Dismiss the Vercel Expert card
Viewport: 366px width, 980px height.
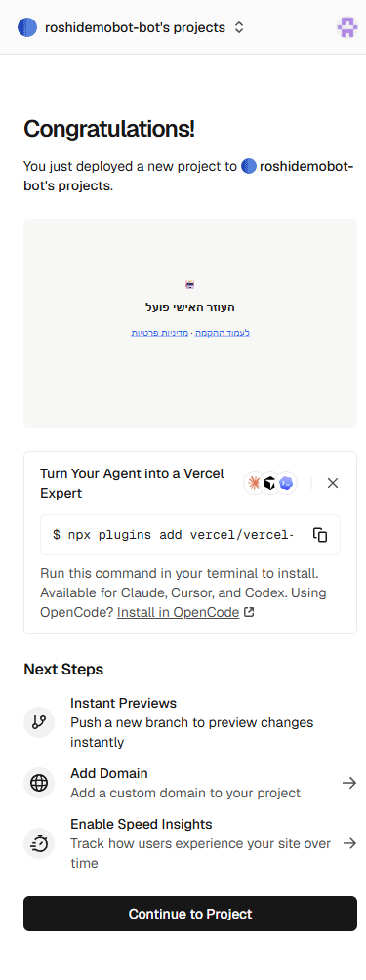333,483
